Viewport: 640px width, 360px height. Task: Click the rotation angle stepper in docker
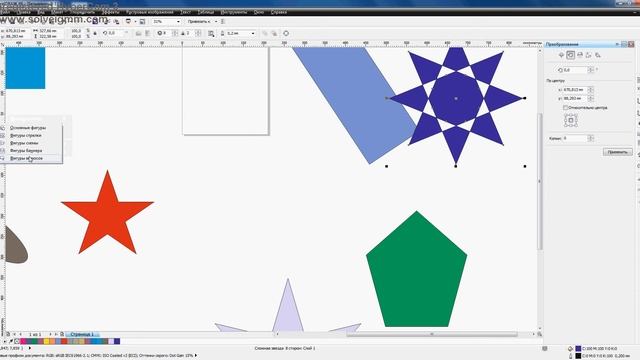591,70
